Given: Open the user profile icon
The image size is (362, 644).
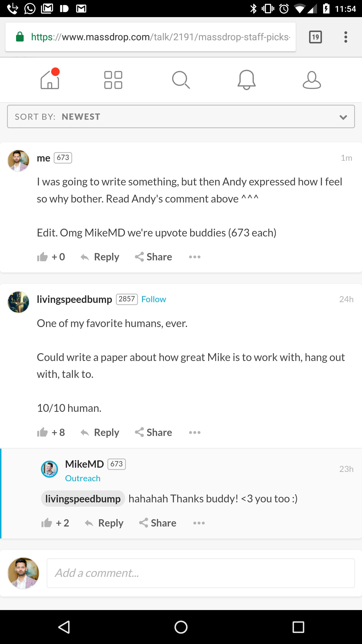Looking at the screenshot, I should [x=312, y=80].
